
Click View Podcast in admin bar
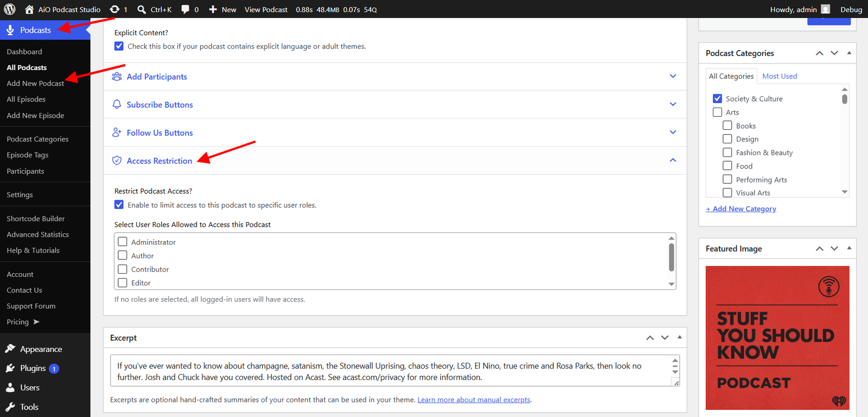[x=266, y=9]
